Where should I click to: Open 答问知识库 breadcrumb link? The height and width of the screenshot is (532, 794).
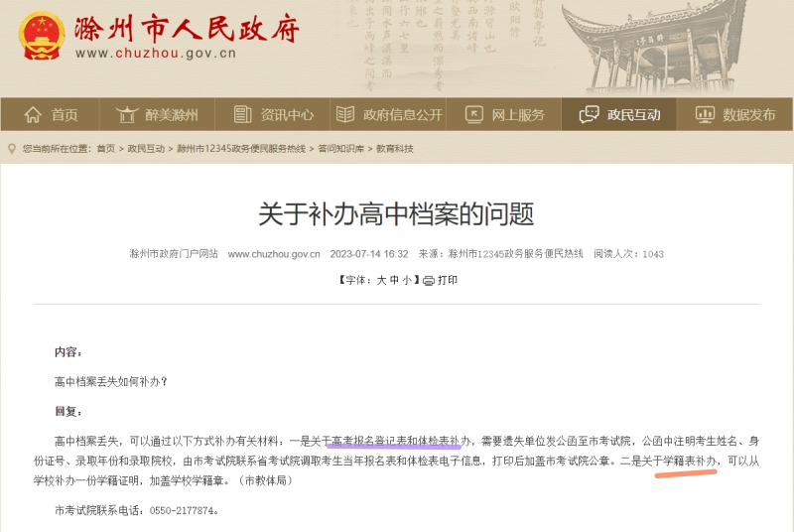(340, 149)
